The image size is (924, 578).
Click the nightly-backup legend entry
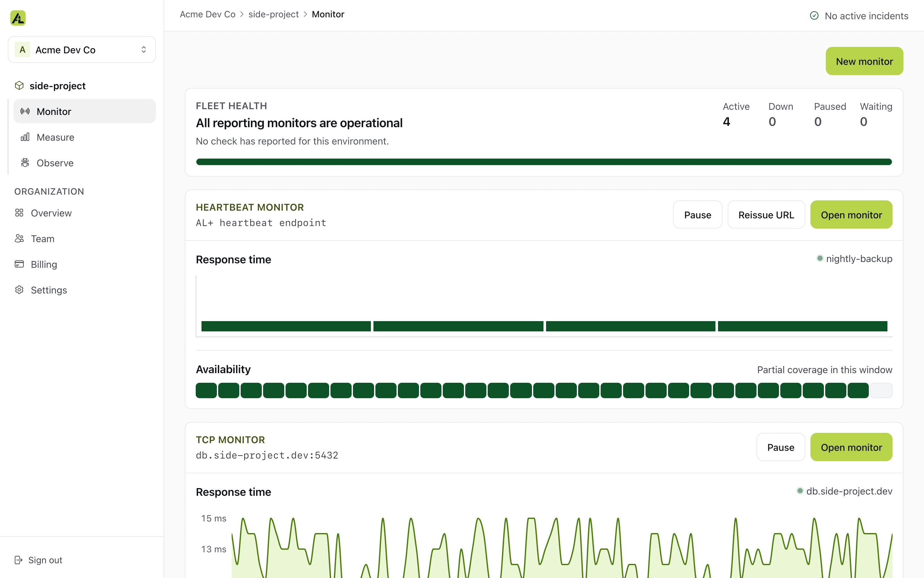[x=854, y=259]
